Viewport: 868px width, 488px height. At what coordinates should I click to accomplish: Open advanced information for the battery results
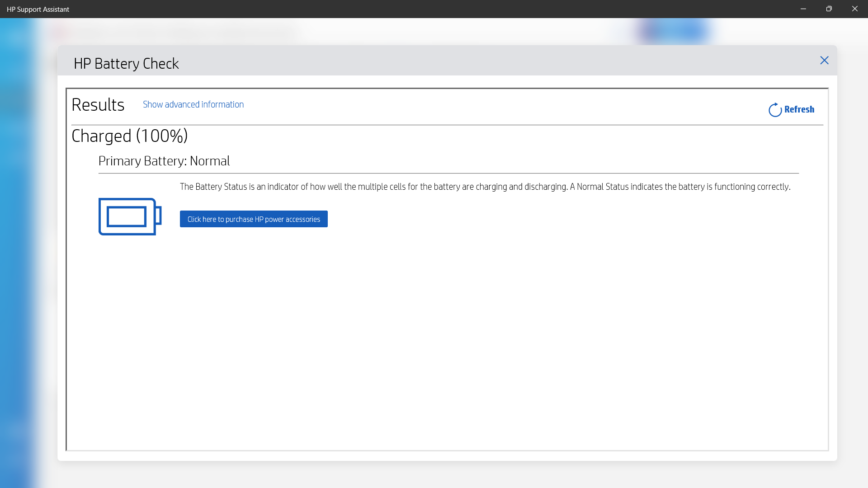193,104
